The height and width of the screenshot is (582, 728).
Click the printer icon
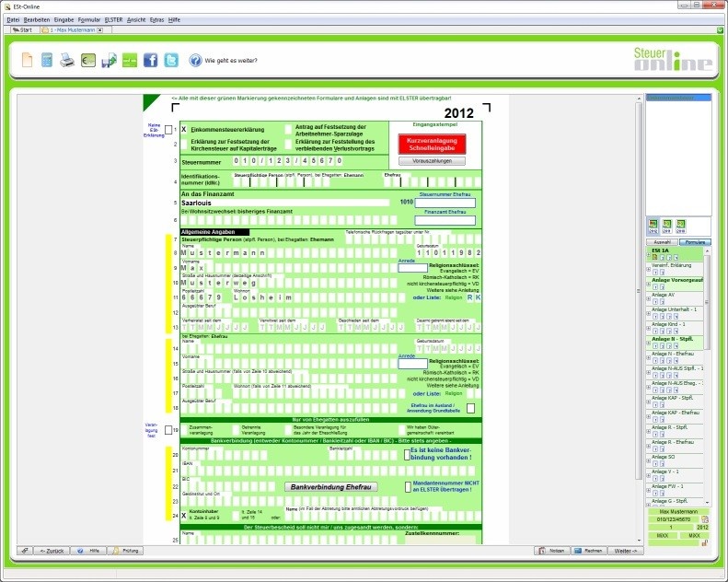pyautogui.click(x=67, y=61)
